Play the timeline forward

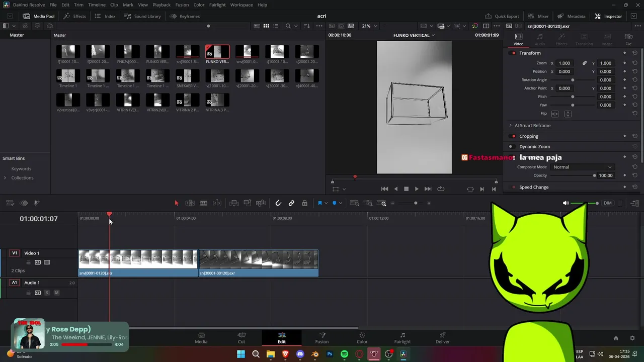point(417,189)
